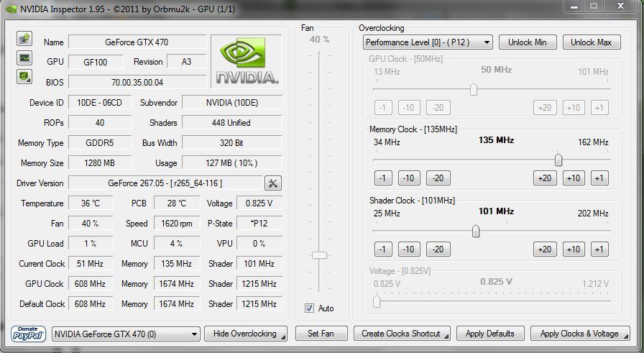The image size is (644, 353).
Task: Click the Name field showing GeForce GTX 470
Action: (x=137, y=42)
